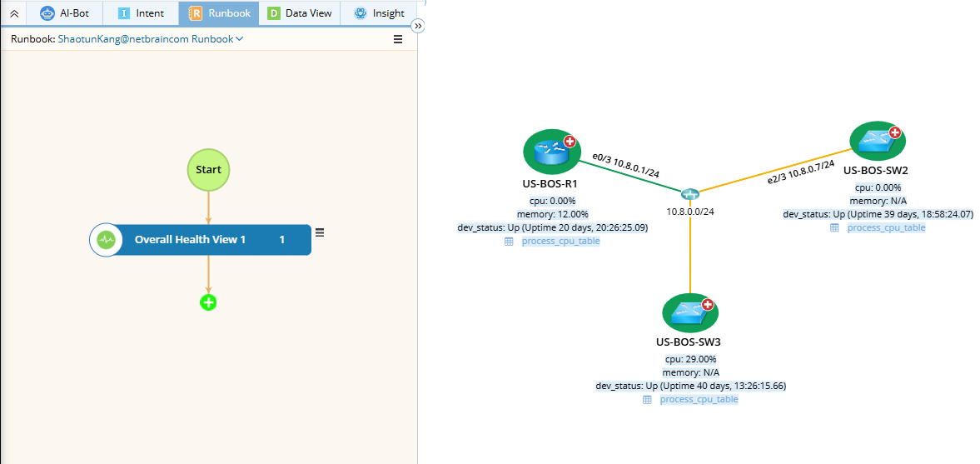Open the Data View tab
The height and width of the screenshot is (464, 980).
(x=300, y=12)
